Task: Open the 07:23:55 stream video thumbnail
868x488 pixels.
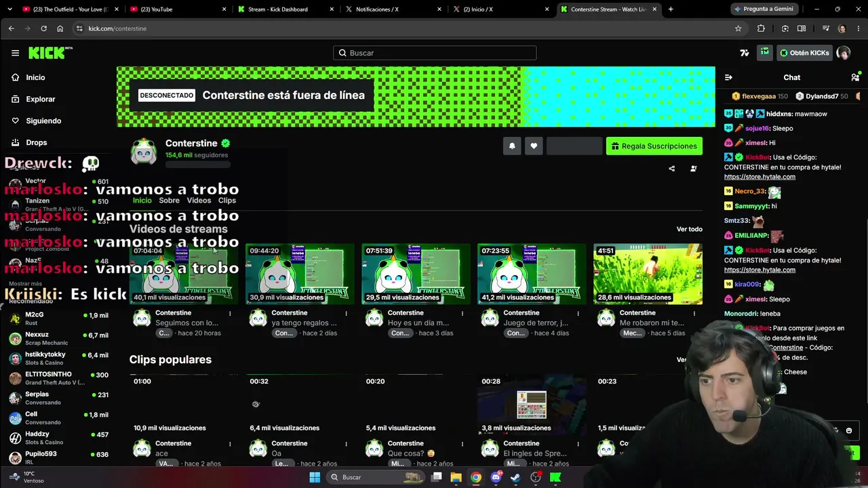Action: 532,274
